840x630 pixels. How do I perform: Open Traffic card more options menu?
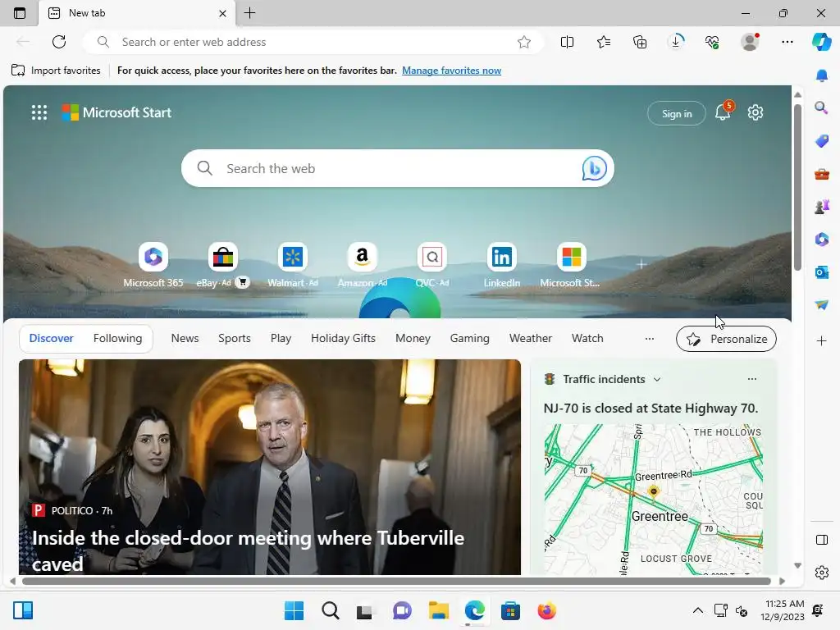tap(752, 379)
